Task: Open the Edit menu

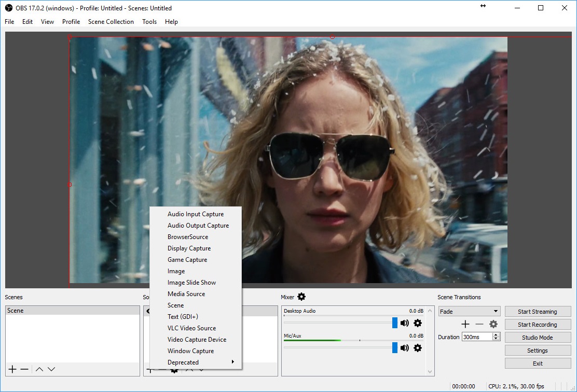Action: pyautogui.click(x=28, y=22)
